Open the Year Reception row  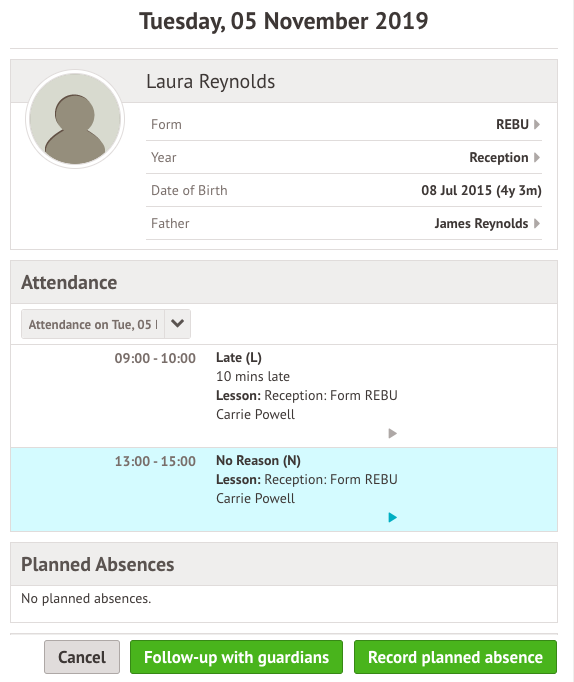[344, 157]
